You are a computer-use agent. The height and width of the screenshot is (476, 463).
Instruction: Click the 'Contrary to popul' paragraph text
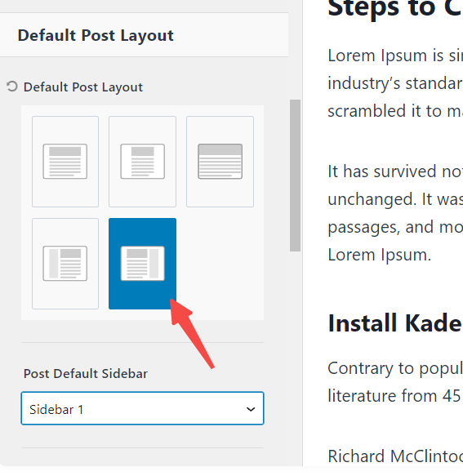(395, 368)
